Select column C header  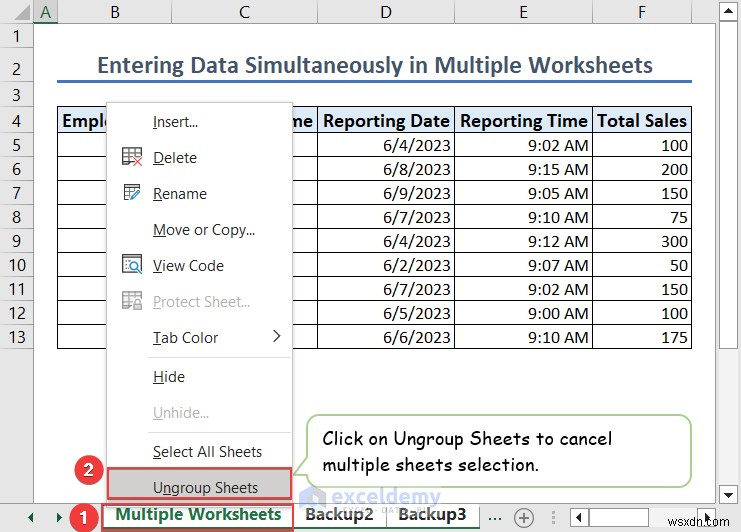click(x=244, y=12)
